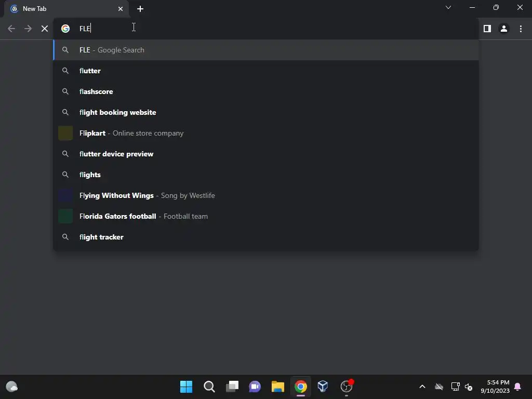Click the Google icon in address bar

[65, 29]
